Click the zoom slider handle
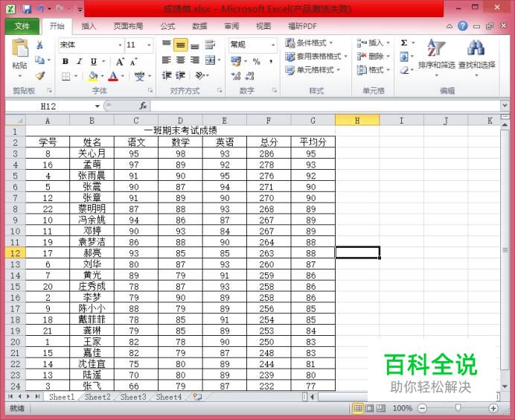The height and width of the screenshot is (420, 515). [x=458, y=408]
